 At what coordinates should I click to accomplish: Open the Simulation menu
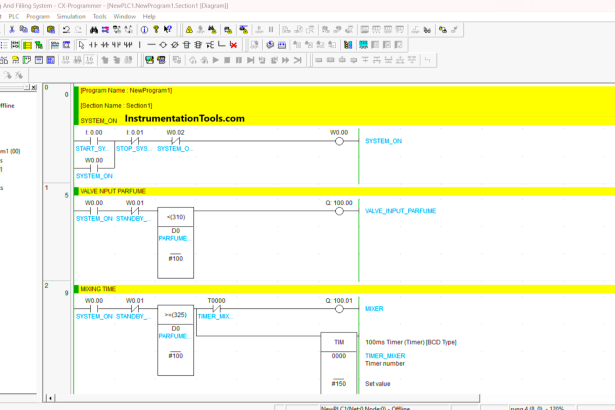click(x=71, y=16)
